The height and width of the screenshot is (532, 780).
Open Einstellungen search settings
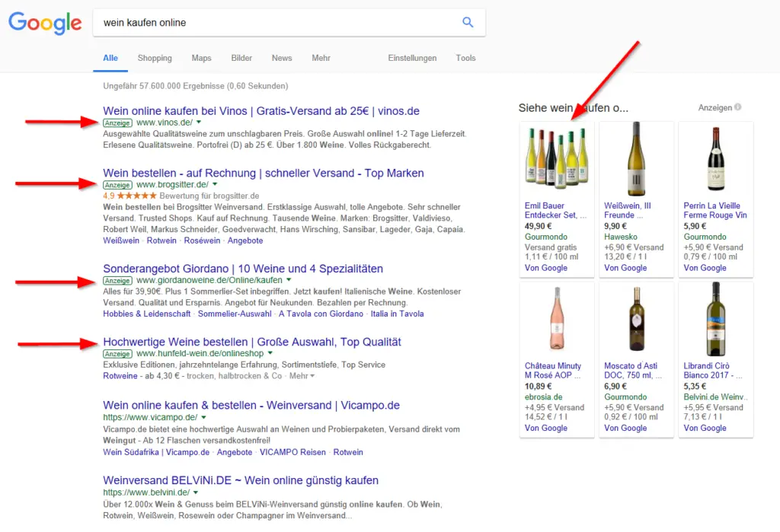click(x=412, y=58)
